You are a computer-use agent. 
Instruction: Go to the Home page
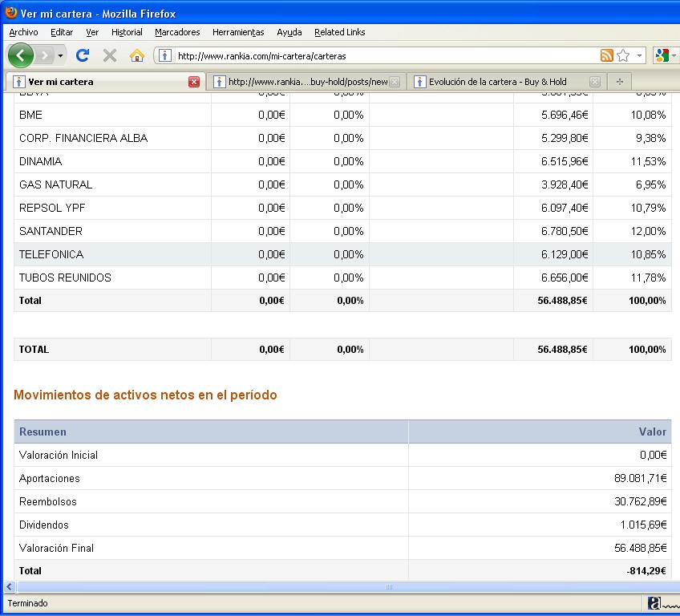[x=137, y=55]
